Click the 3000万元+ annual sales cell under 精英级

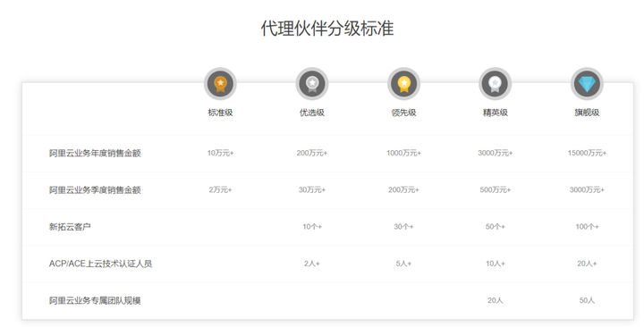click(x=496, y=153)
